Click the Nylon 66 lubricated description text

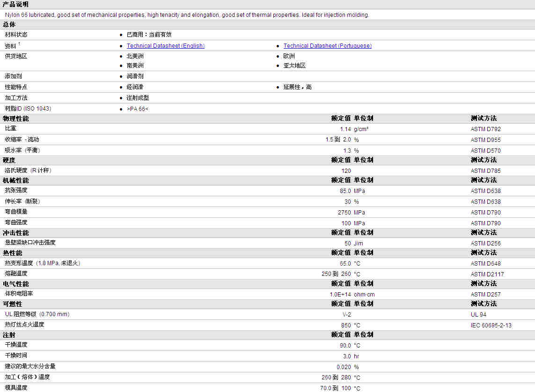pyautogui.click(x=187, y=15)
